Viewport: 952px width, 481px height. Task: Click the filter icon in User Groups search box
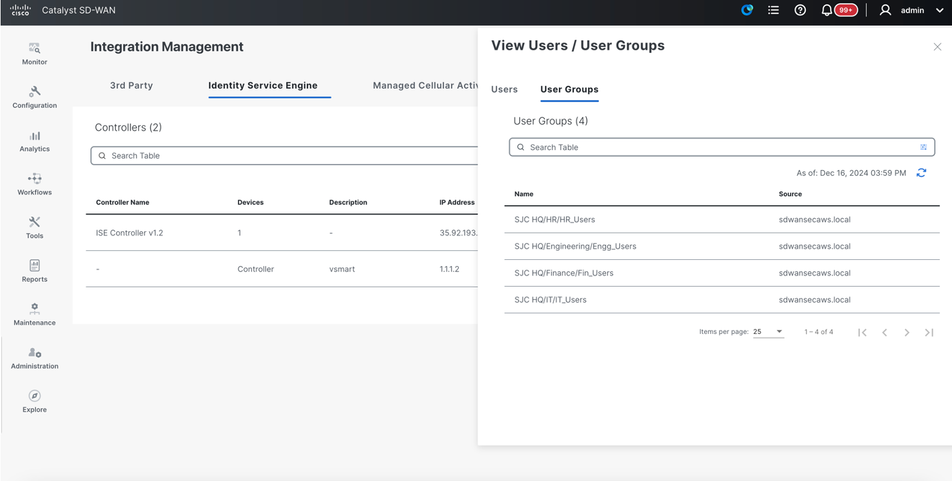(923, 147)
